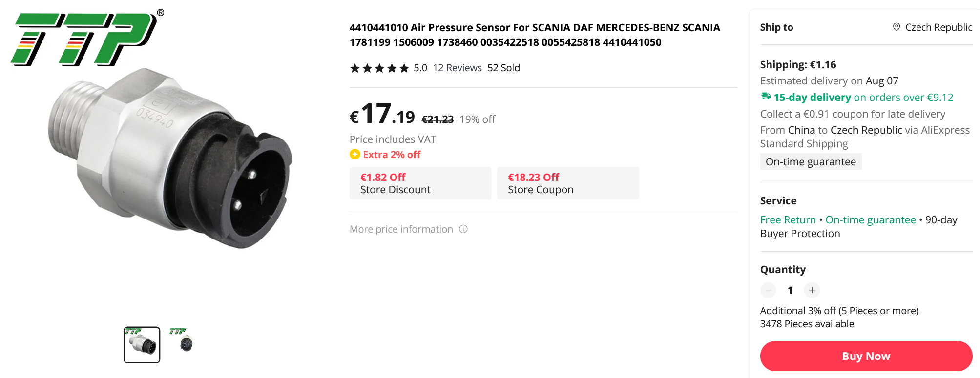Decrease quantity with the minus button

769,290
